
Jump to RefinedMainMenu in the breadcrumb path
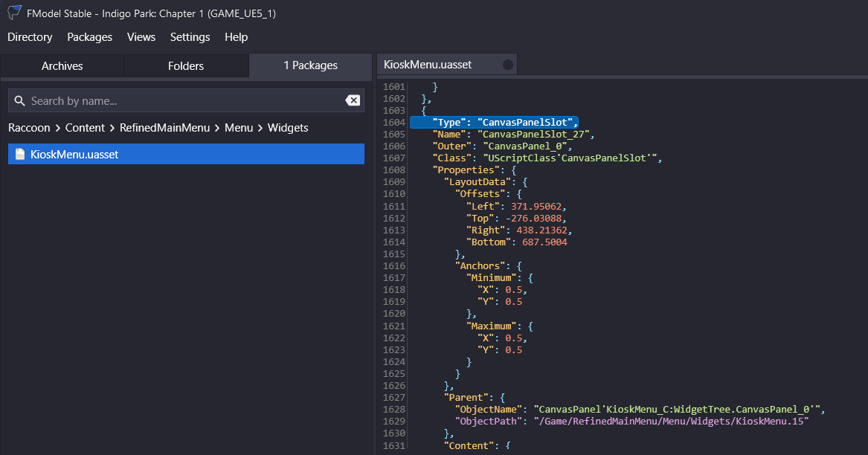tap(164, 128)
